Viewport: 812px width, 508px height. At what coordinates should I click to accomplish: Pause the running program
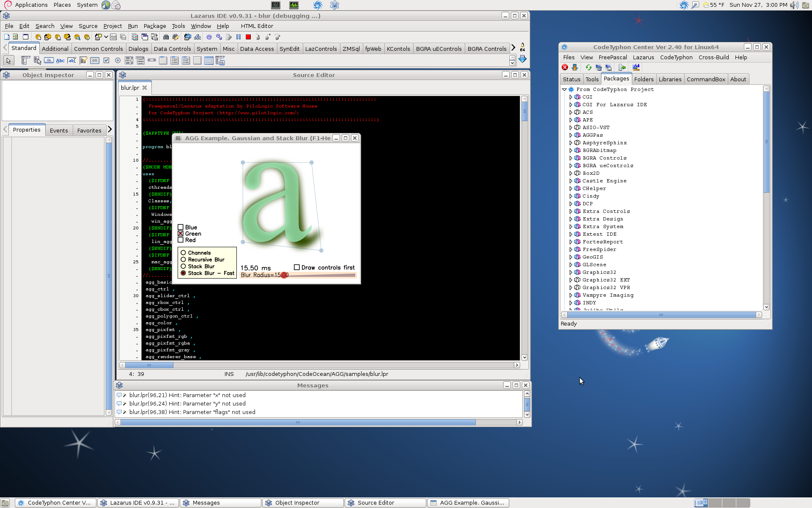[x=239, y=37]
